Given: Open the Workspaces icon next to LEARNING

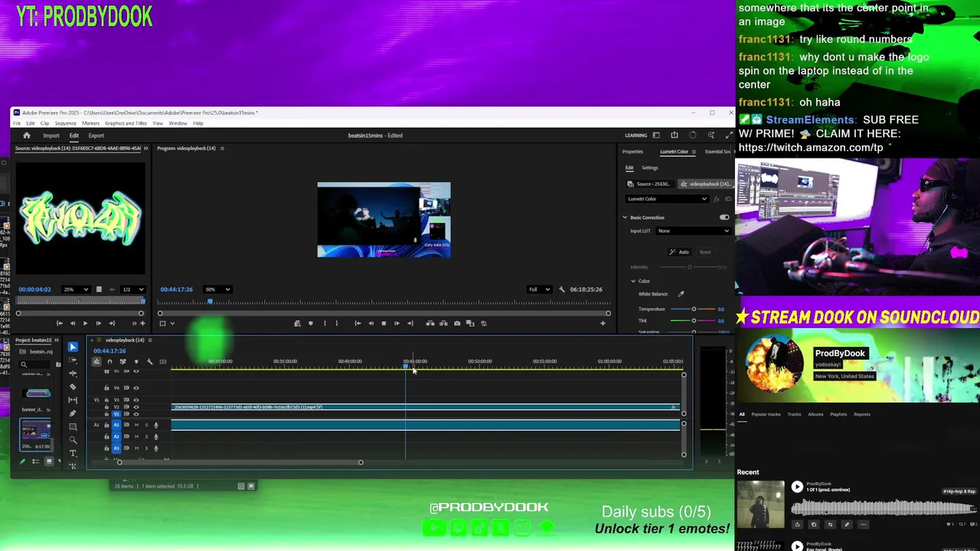Looking at the screenshot, I should pyautogui.click(x=656, y=135).
